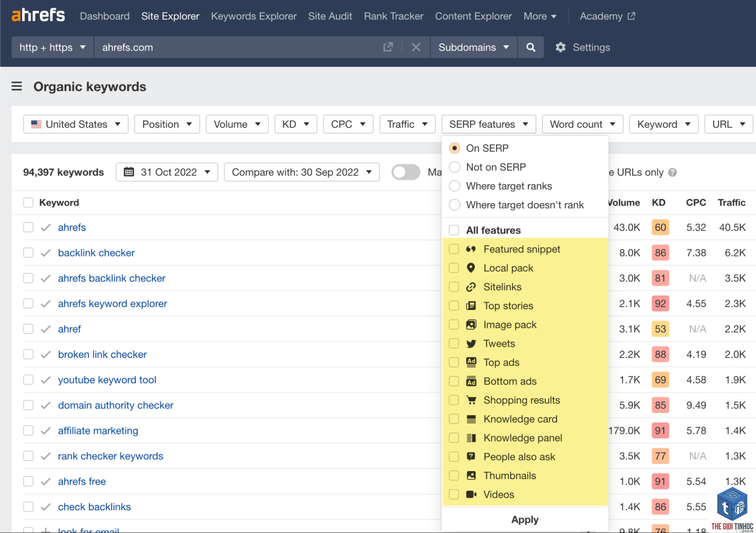756x533 pixels.
Task: Tick the Featured snippet checkbox
Action: (454, 249)
